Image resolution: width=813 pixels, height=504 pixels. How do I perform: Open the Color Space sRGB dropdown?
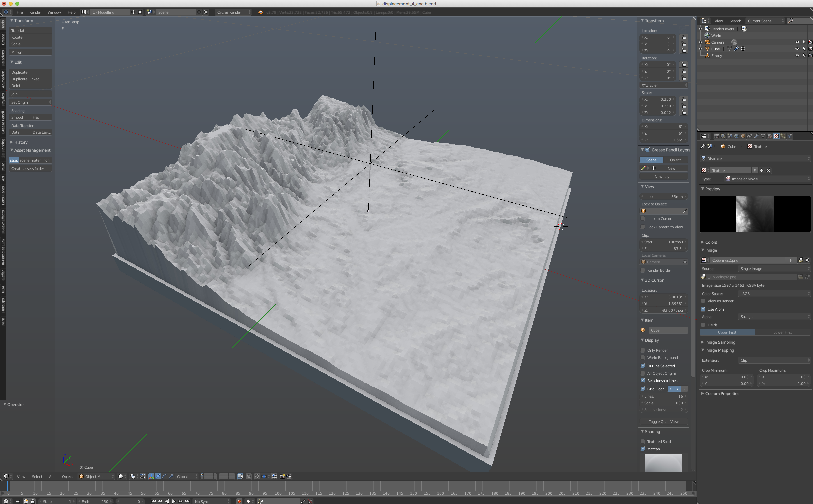tap(774, 294)
